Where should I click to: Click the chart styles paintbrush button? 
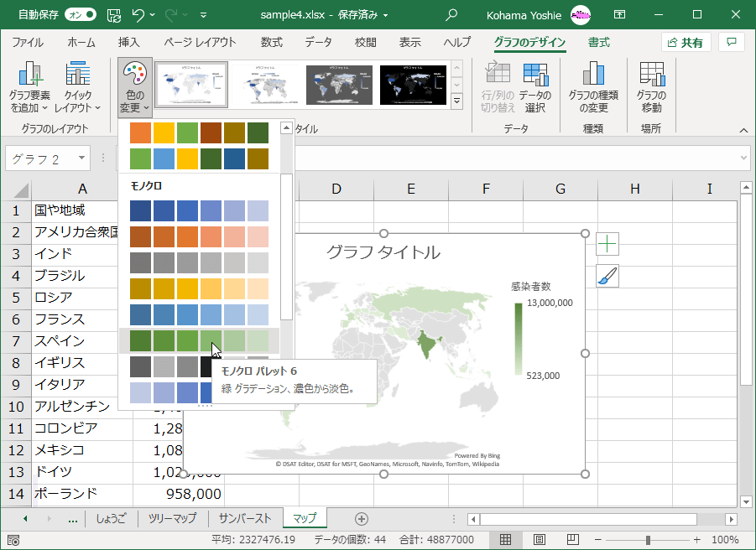click(x=607, y=276)
